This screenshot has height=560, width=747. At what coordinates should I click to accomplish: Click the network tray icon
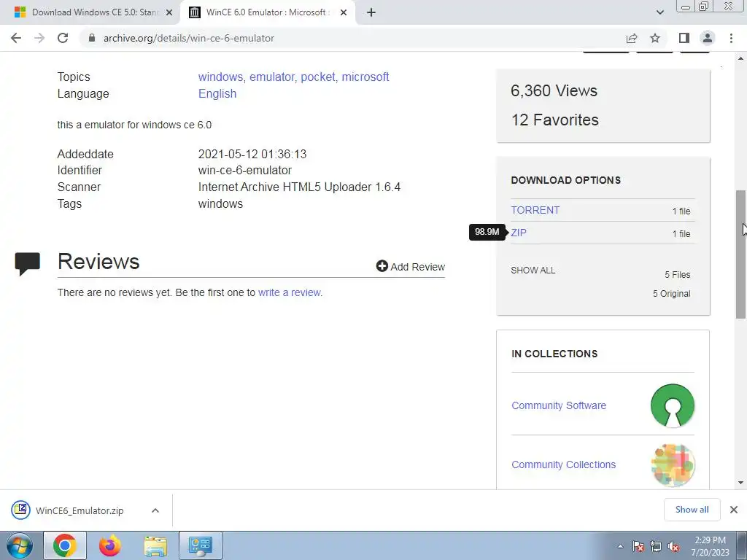656,547
